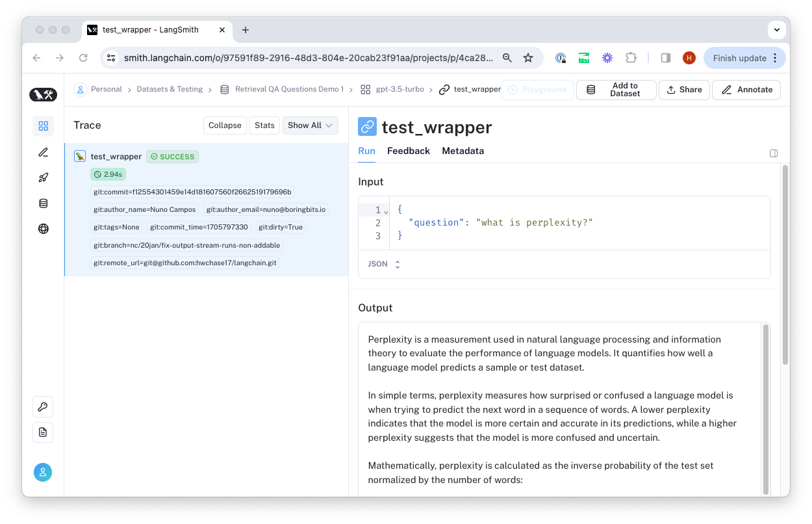The height and width of the screenshot is (524, 812).
Task: Open the Datasets database icon in sidebar
Action: (44, 203)
